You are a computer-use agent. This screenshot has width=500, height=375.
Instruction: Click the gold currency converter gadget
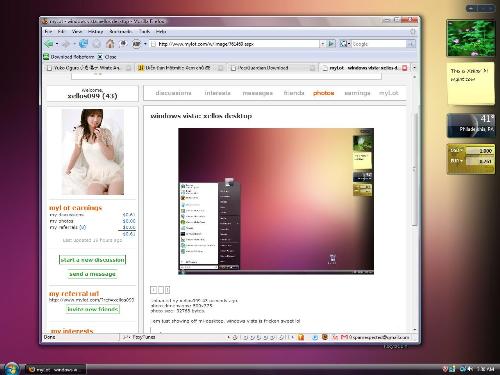coord(471,159)
